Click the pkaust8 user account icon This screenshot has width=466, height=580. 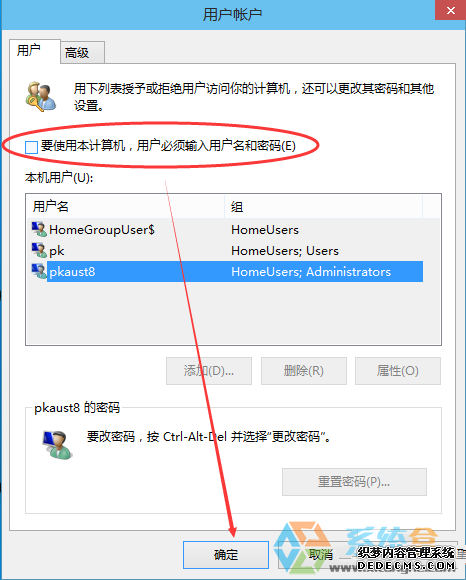(39, 272)
